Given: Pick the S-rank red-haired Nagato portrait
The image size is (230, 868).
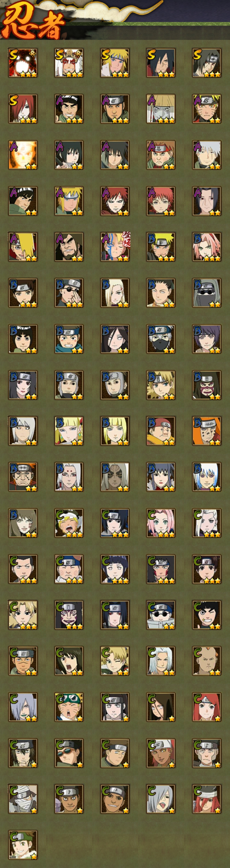Looking at the screenshot, I should 23,109.
